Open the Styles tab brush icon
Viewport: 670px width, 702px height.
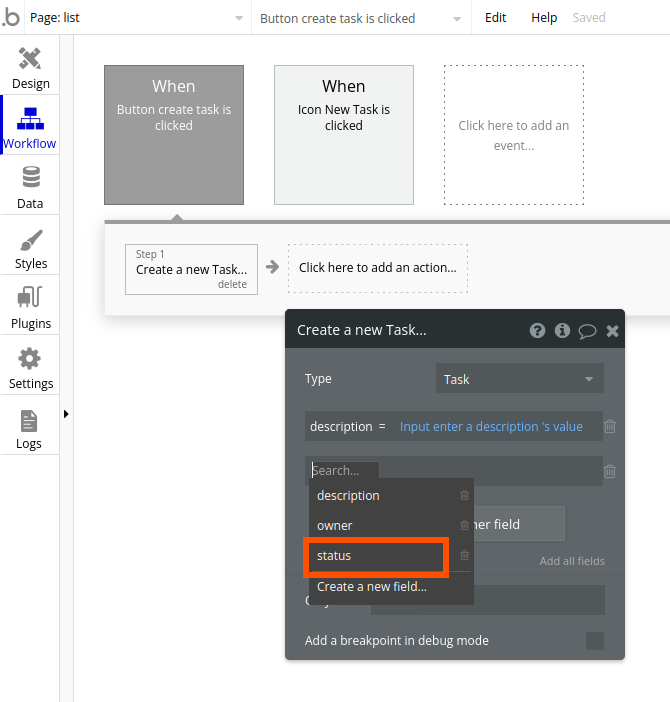point(31,240)
